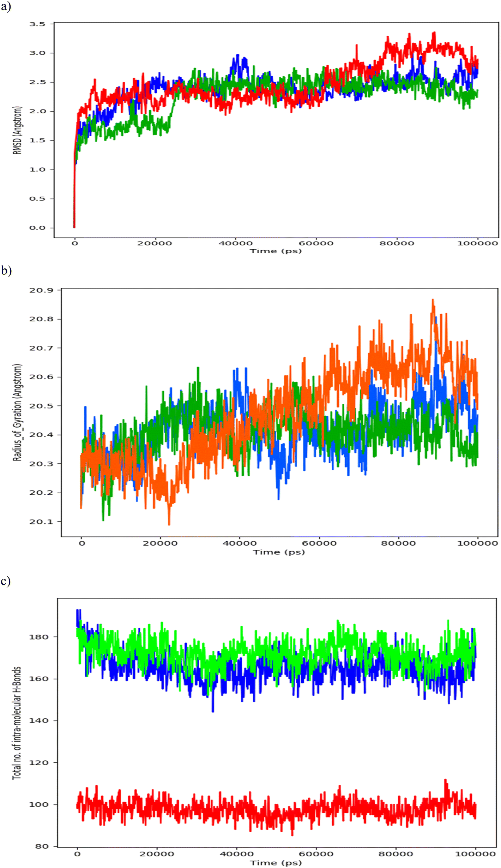Click the "3.0" y-axis tick label
Screen dimensions: 501x868
coord(37,53)
